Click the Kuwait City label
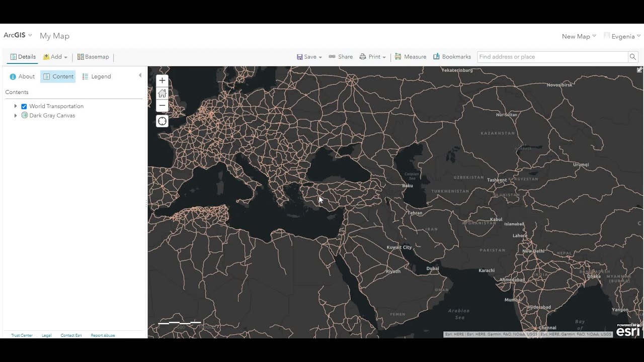 (x=399, y=247)
